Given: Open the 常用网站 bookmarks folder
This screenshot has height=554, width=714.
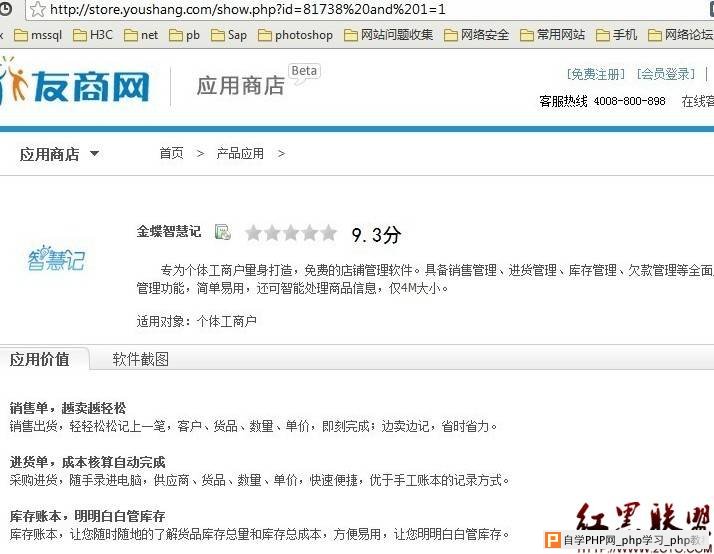Looking at the screenshot, I should (552, 35).
